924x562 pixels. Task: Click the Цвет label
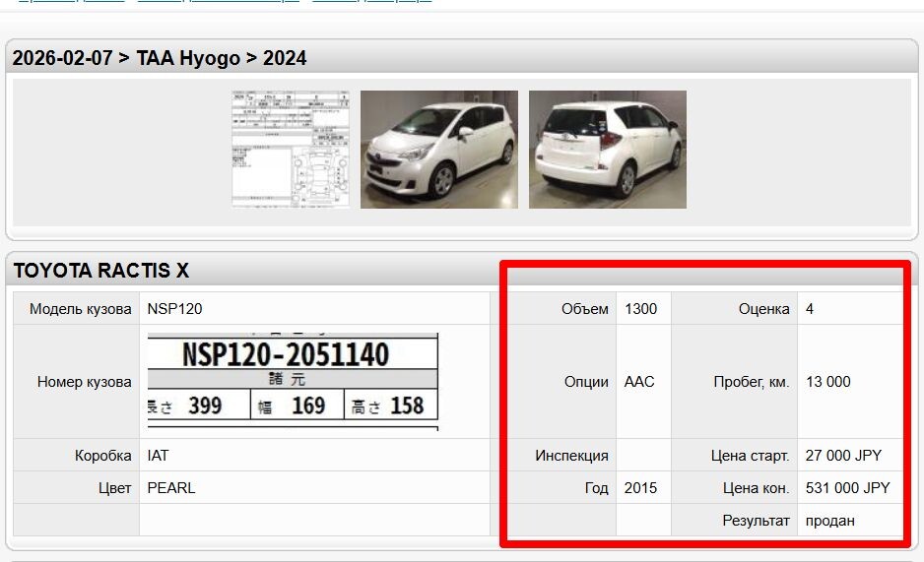pyautogui.click(x=115, y=488)
